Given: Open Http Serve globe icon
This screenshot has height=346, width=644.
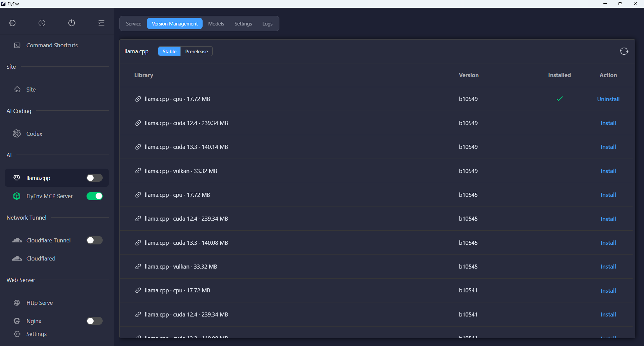Looking at the screenshot, I should point(17,303).
